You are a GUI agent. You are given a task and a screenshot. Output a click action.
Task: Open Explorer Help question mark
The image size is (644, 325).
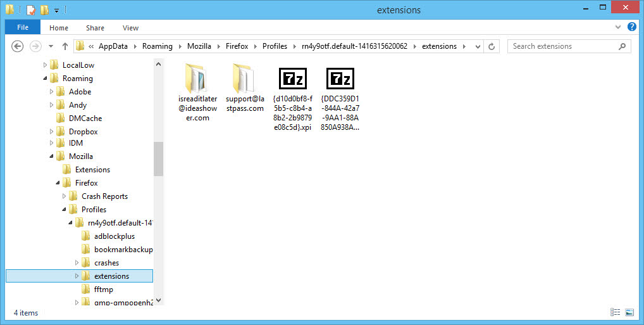point(632,27)
